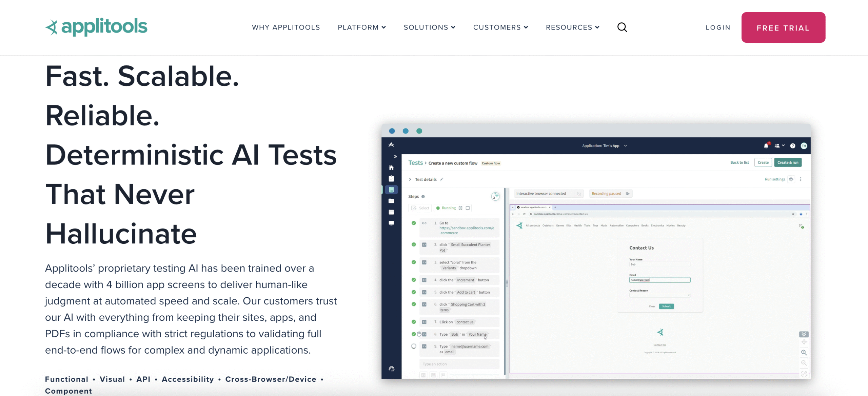Open the calendar icon in app sidebar
This screenshot has height=396, width=868.
(x=391, y=212)
